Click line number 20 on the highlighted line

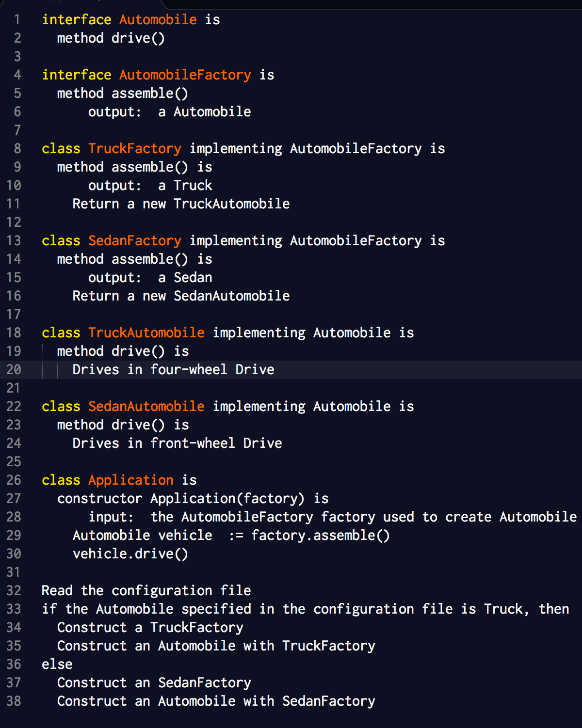[x=14, y=369]
